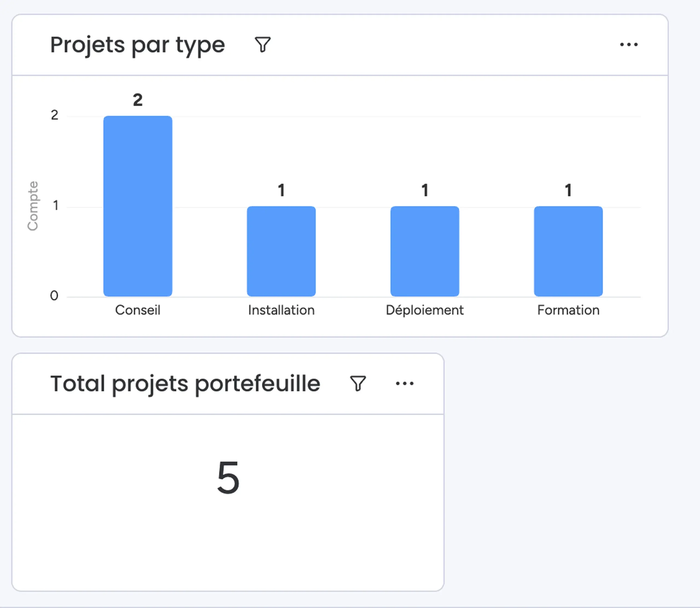Click the Total projets portefeuille title

click(185, 385)
